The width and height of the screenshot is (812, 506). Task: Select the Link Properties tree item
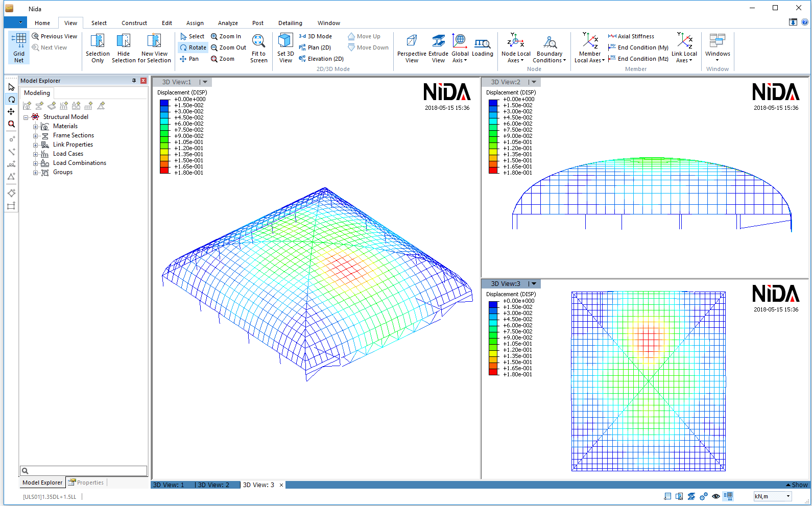[x=73, y=144]
